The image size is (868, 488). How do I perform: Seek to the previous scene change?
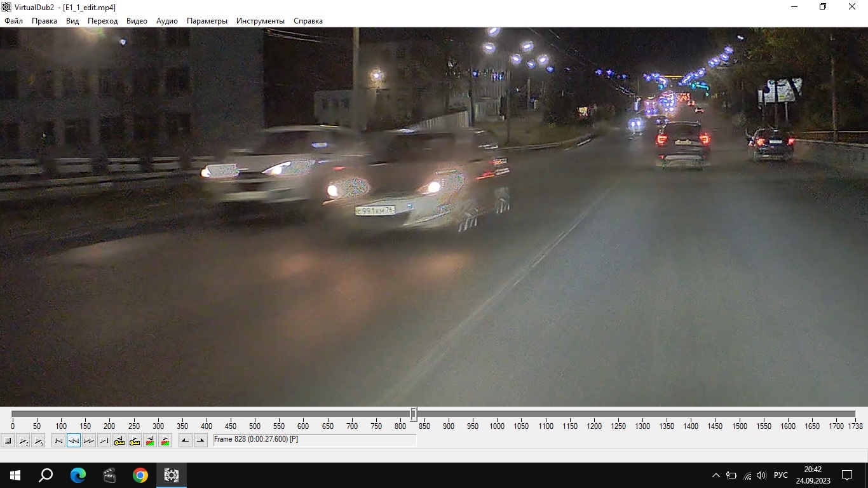coord(150,440)
